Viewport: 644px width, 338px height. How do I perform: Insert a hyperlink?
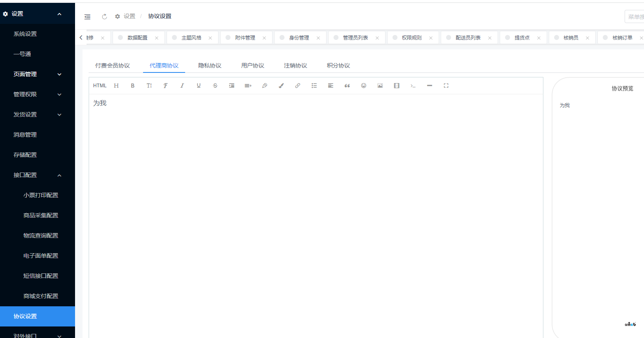[x=297, y=85]
